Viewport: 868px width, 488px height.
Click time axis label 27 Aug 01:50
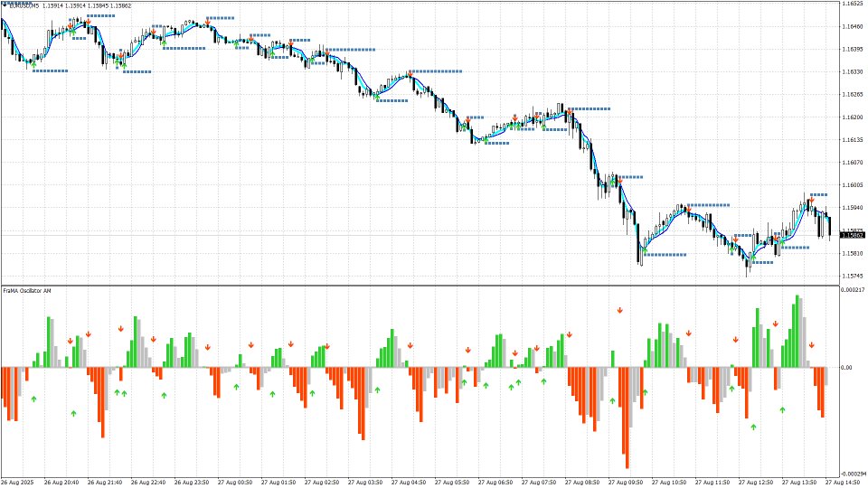click(x=278, y=483)
